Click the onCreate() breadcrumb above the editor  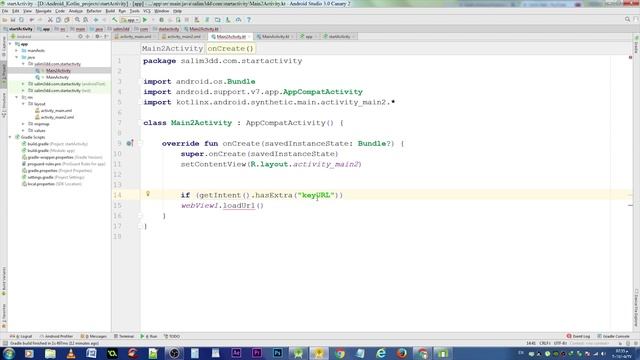[x=231, y=49]
